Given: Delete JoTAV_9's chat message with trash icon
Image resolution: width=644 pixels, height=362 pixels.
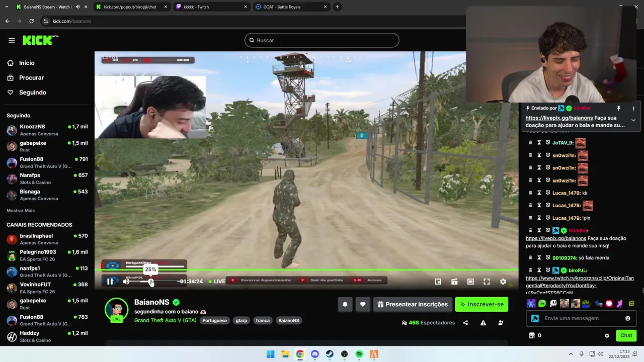Looking at the screenshot, I should coord(530,143).
